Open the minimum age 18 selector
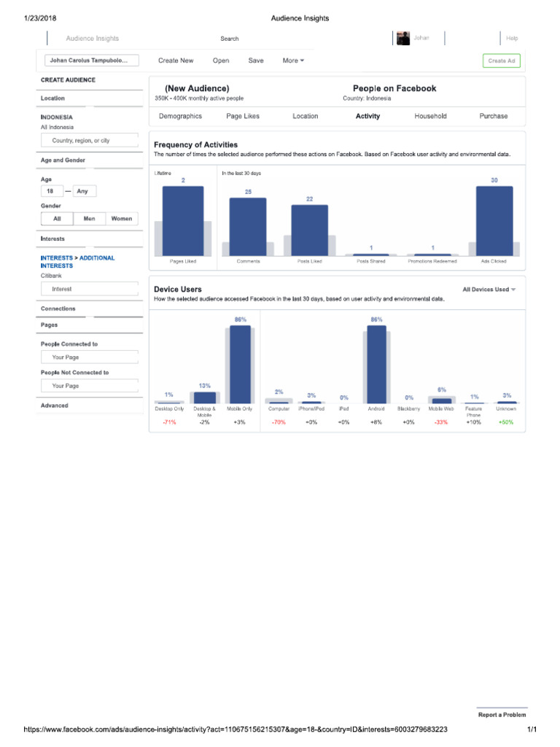 [52, 191]
